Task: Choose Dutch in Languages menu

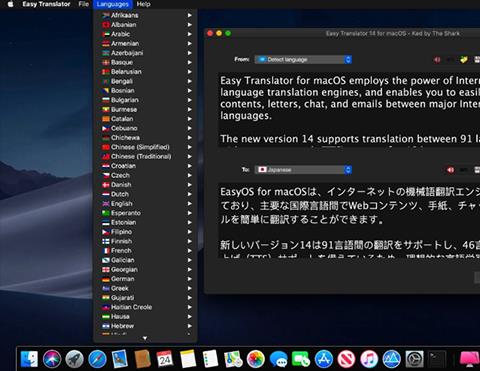Action: (x=145, y=194)
